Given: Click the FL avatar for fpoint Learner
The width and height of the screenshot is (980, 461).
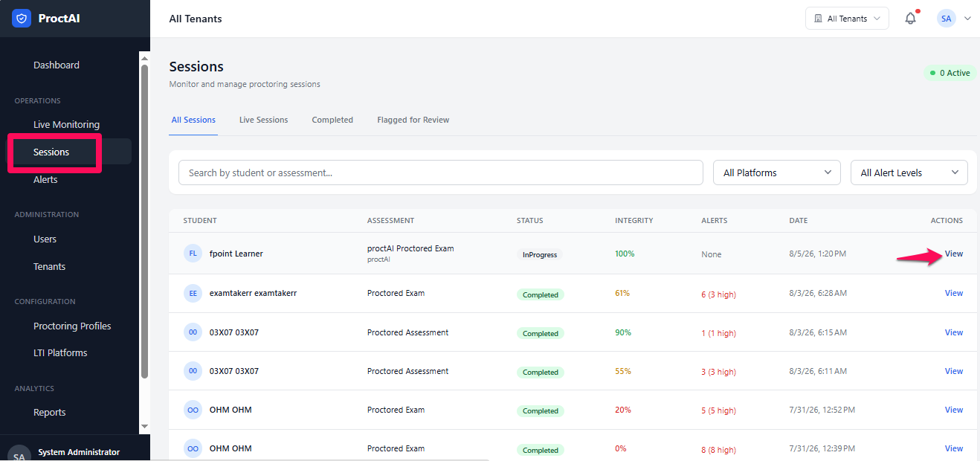Looking at the screenshot, I should click(193, 254).
